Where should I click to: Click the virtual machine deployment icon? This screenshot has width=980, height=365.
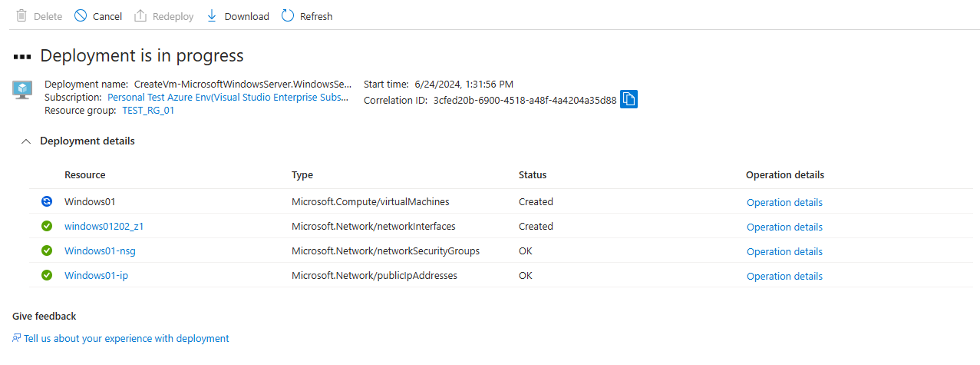point(22,89)
